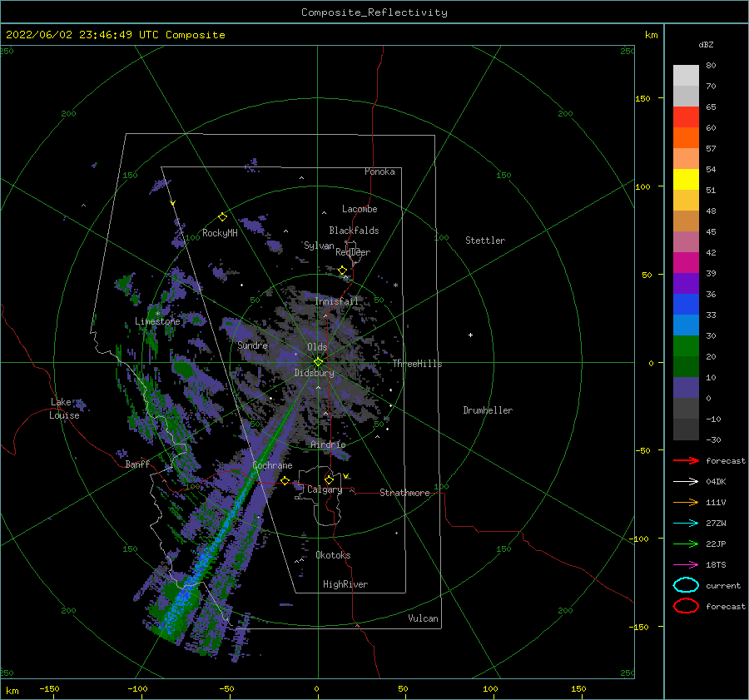Click the bright yellow 54 dBZ swatch
This screenshot has width=749, height=700.
(686, 179)
